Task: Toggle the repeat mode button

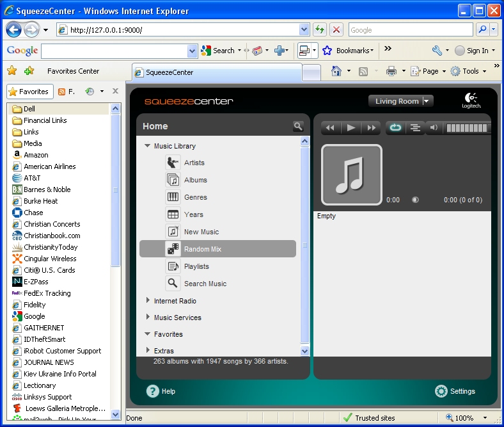Action: click(x=395, y=128)
